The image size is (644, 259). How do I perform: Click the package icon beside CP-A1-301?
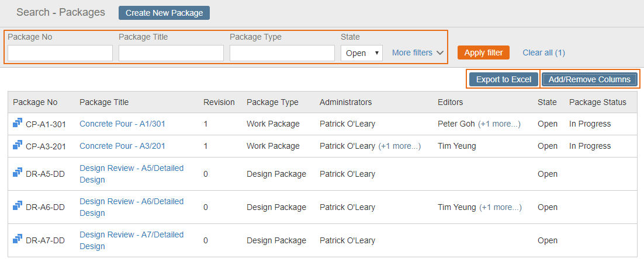[x=18, y=123]
